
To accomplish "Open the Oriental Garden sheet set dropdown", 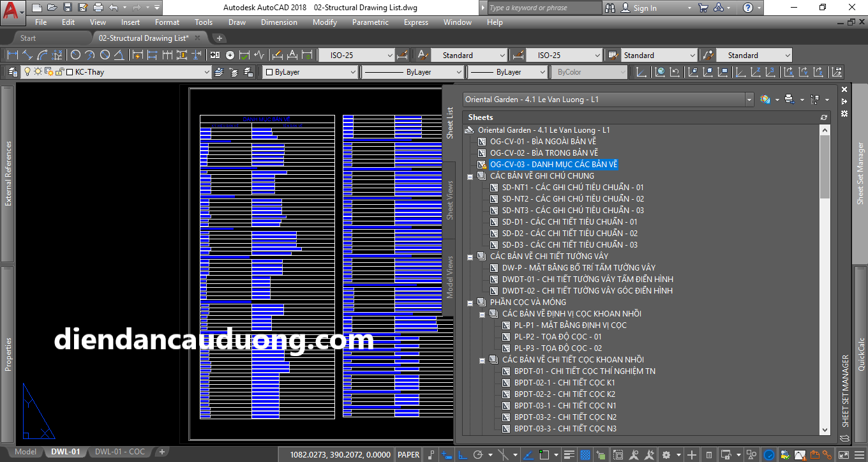I will click(x=749, y=100).
